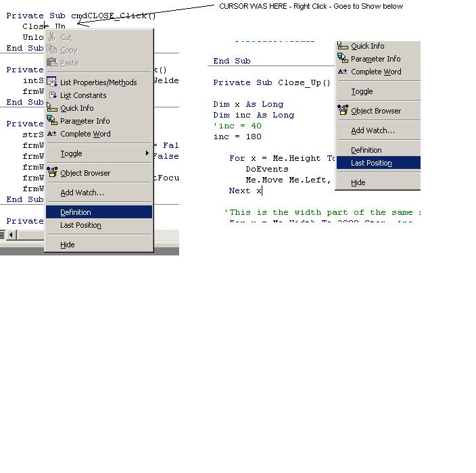Select Parameter Info icon in left menu
This screenshot has width=476, height=473.
tap(52, 120)
